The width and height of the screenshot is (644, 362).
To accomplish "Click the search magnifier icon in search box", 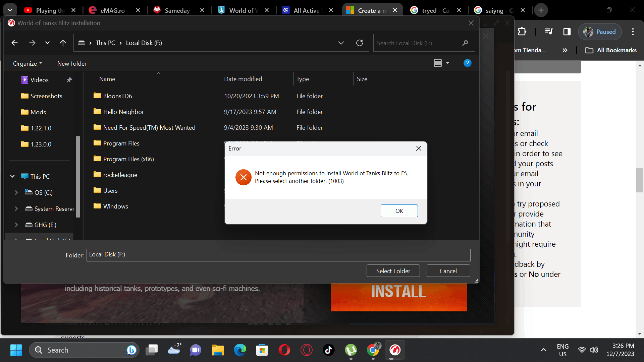I will click(x=465, y=43).
